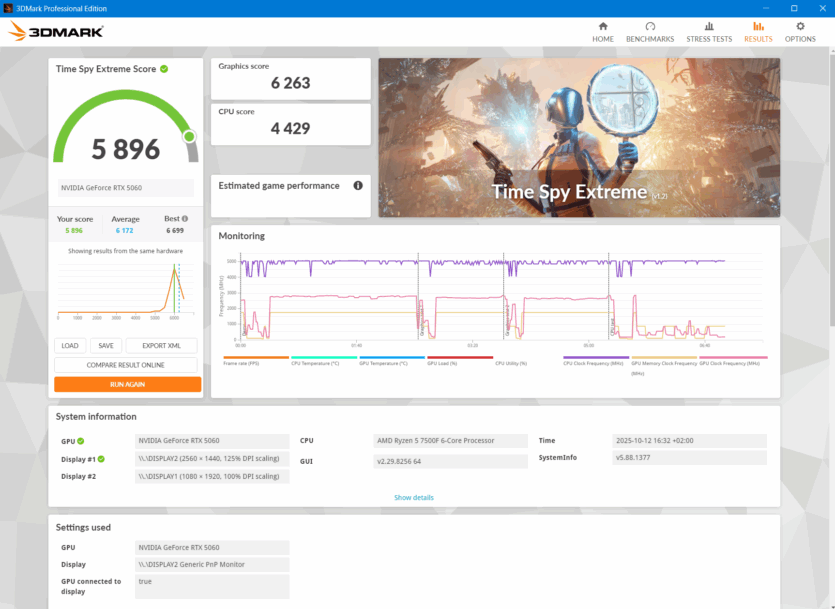Click the green marker on the score gauge
Image resolution: width=835 pixels, height=609 pixels.
188,136
